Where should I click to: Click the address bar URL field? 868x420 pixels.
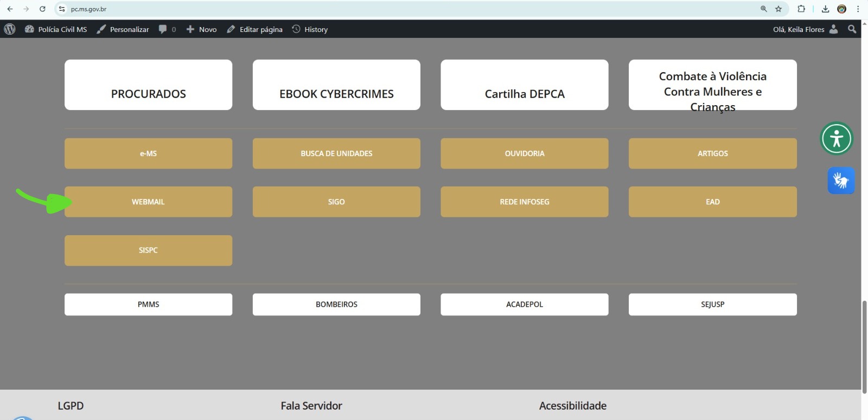[380, 9]
